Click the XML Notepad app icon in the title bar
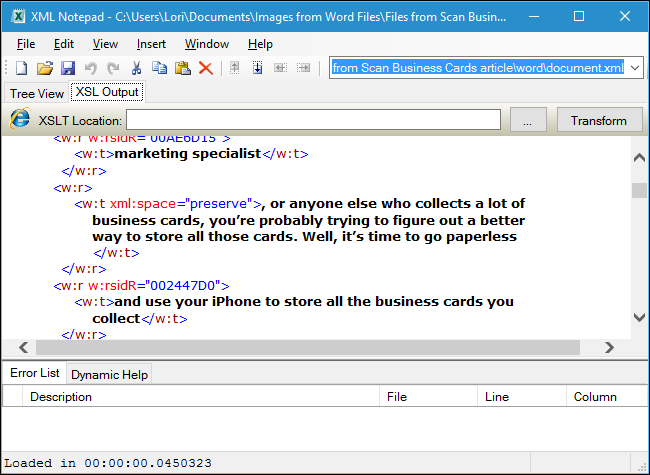The width and height of the screenshot is (650, 475). point(18,17)
